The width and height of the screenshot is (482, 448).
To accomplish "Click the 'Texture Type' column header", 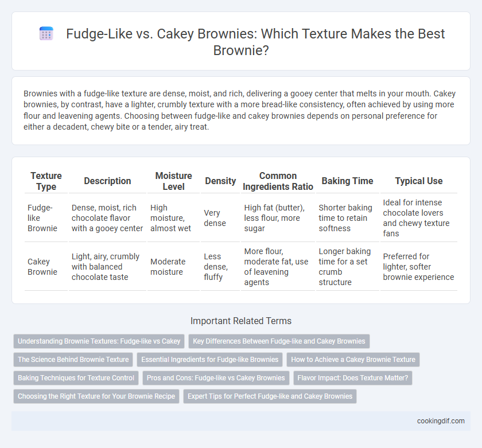I will [46, 181].
